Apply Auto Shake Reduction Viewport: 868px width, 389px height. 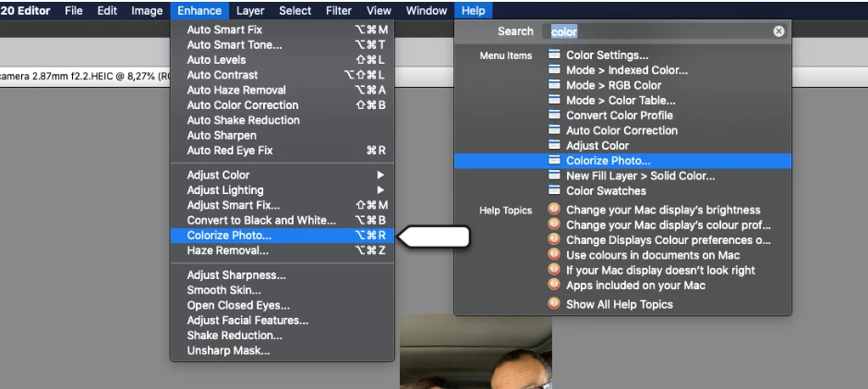[283, 120]
